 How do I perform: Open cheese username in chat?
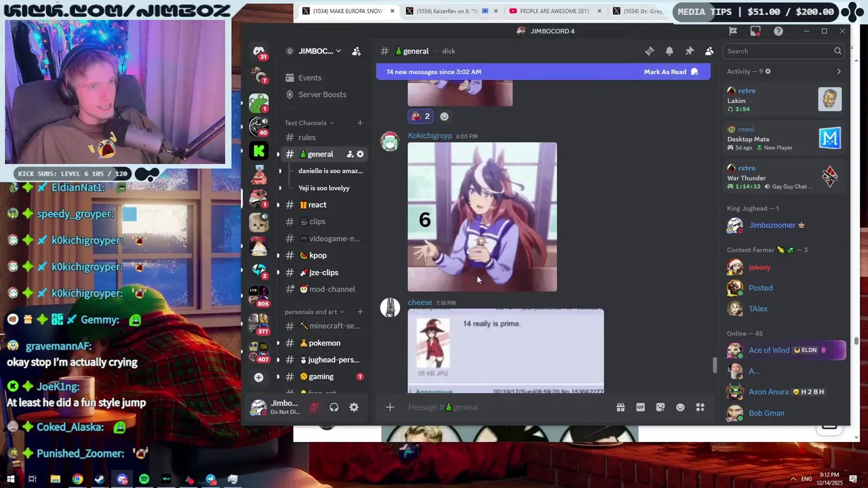(420, 302)
